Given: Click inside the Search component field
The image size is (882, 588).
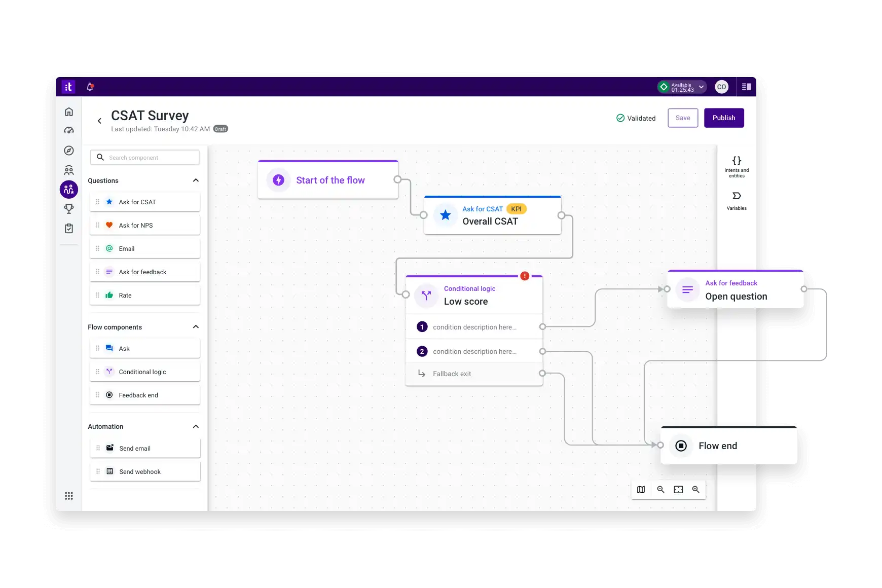Looking at the screenshot, I should tap(144, 157).
